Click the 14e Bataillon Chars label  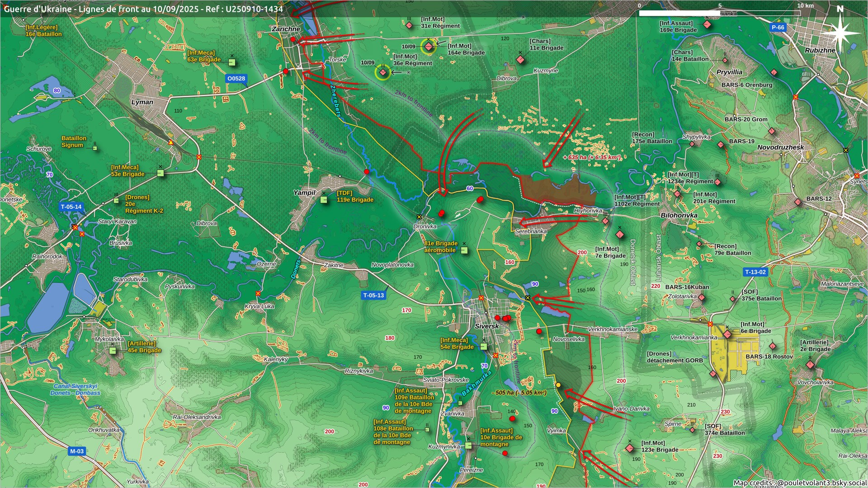tap(690, 56)
